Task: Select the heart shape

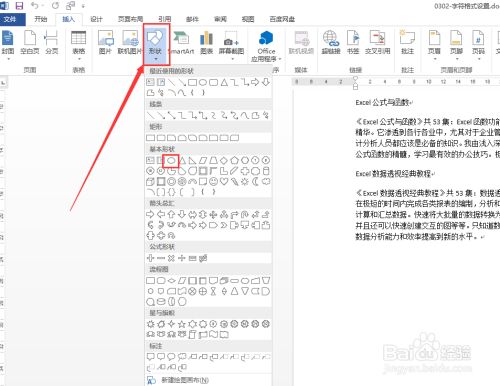Action: point(224,182)
